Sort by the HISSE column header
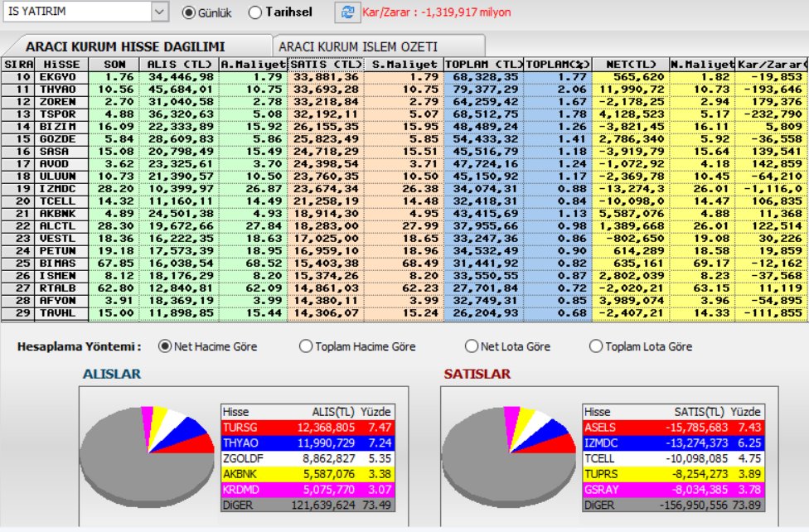 click(61, 65)
